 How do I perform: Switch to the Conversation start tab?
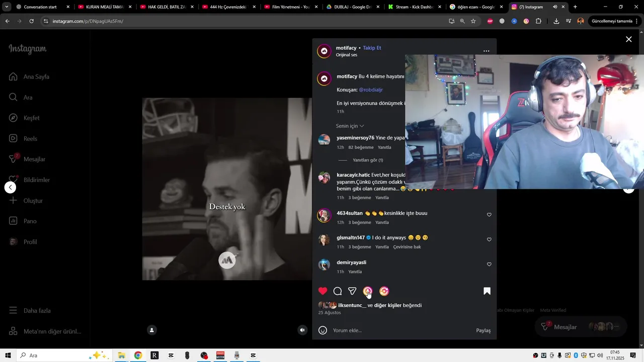[x=43, y=7]
